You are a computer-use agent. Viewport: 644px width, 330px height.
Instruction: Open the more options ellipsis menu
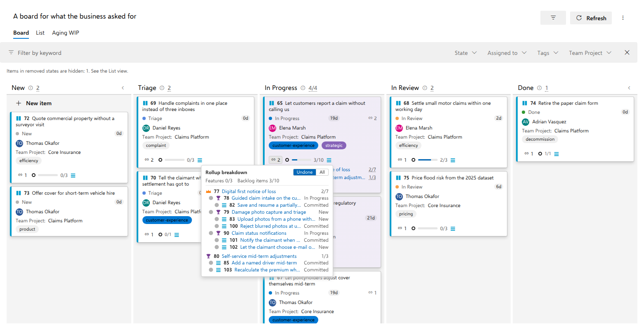[623, 18]
